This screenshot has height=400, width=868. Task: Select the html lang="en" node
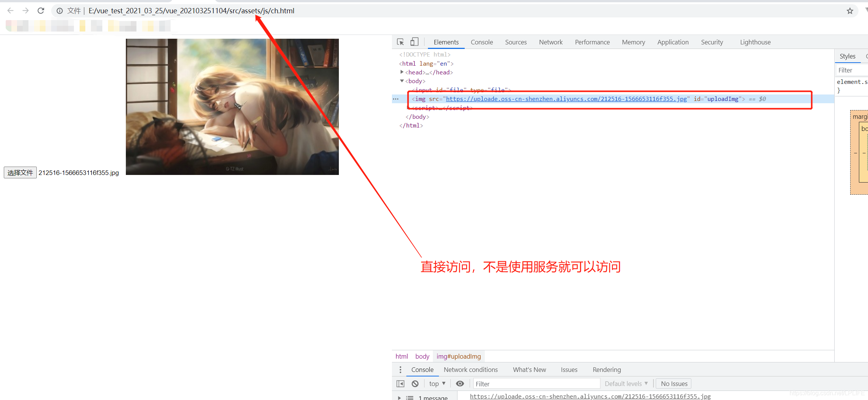click(x=426, y=64)
